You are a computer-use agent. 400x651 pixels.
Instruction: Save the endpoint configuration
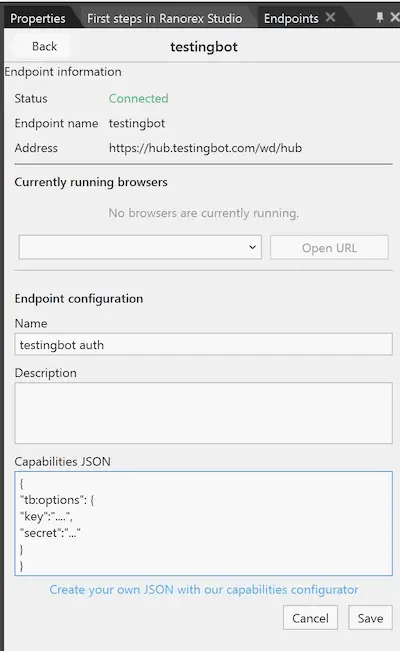[x=371, y=618]
